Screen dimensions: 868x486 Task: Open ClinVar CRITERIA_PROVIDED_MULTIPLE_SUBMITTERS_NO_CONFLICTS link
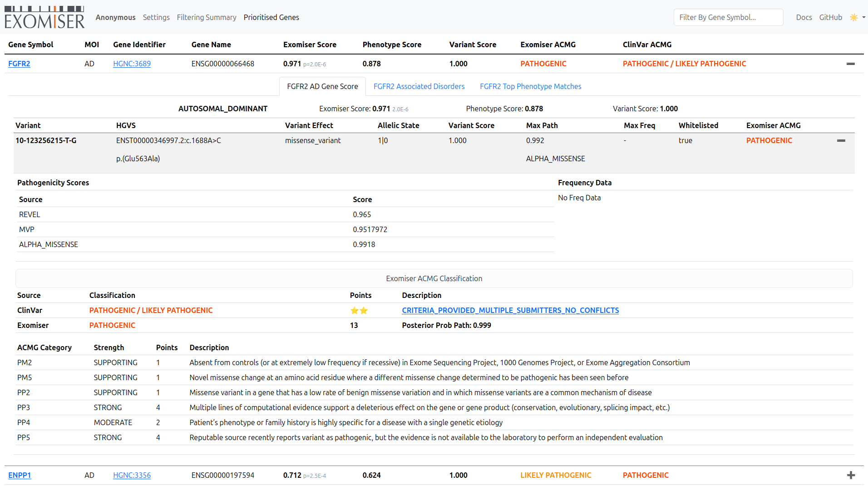pos(510,310)
